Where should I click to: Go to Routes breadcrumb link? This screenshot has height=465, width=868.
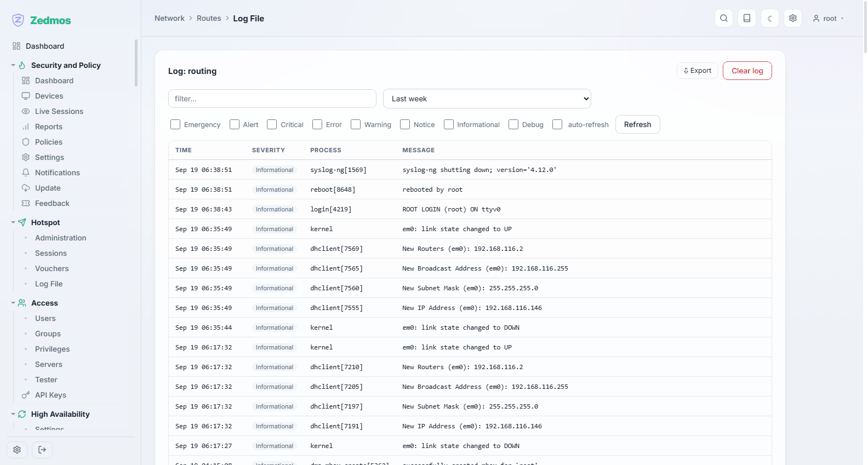(209, 18)
